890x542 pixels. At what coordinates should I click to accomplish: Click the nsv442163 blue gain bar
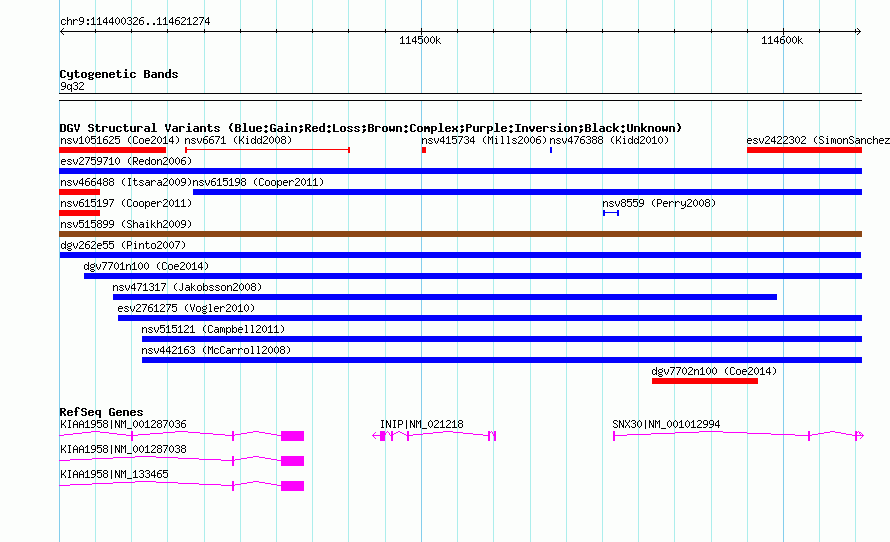point(502,360)
